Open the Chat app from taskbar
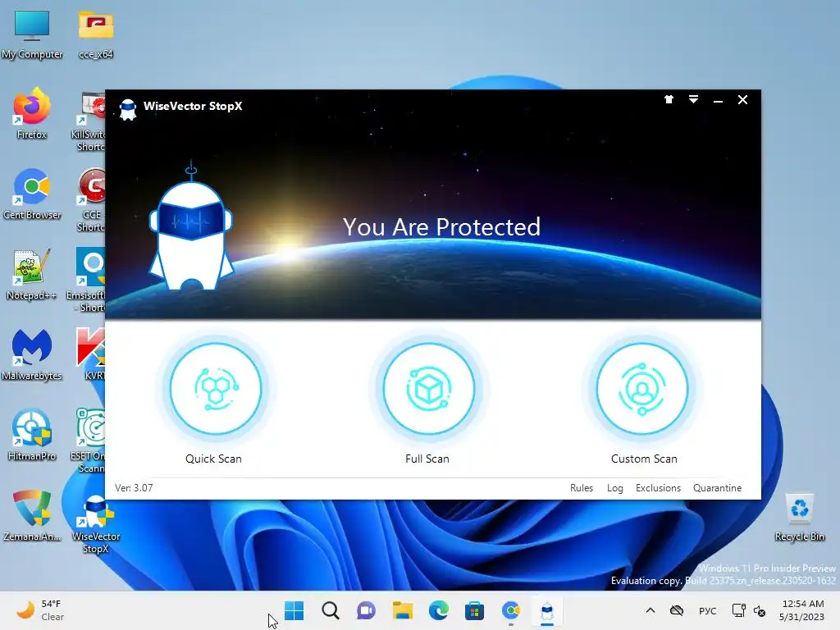Image resolution: width=840 pixels, height=630 pixels. tap(367, 610)
